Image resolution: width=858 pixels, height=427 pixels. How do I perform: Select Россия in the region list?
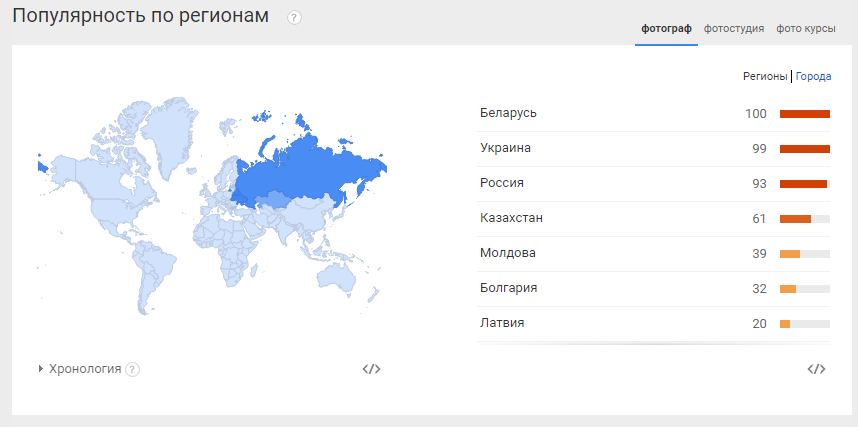pos(653,184)
